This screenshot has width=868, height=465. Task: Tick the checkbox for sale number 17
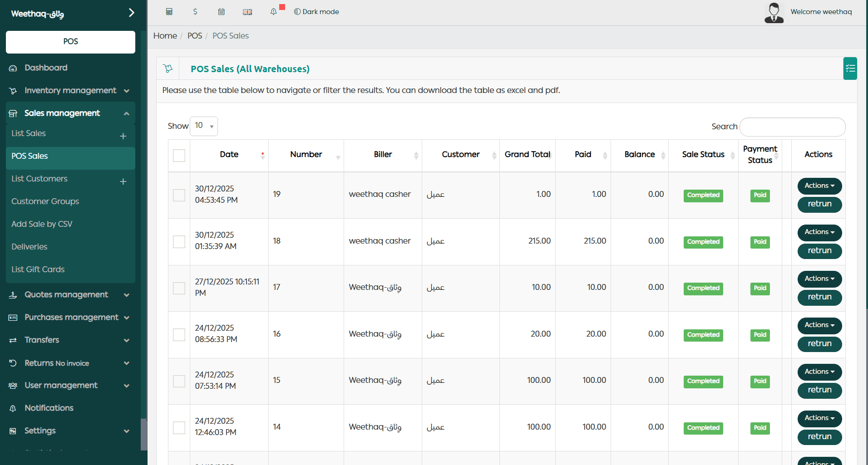(179, 288)
